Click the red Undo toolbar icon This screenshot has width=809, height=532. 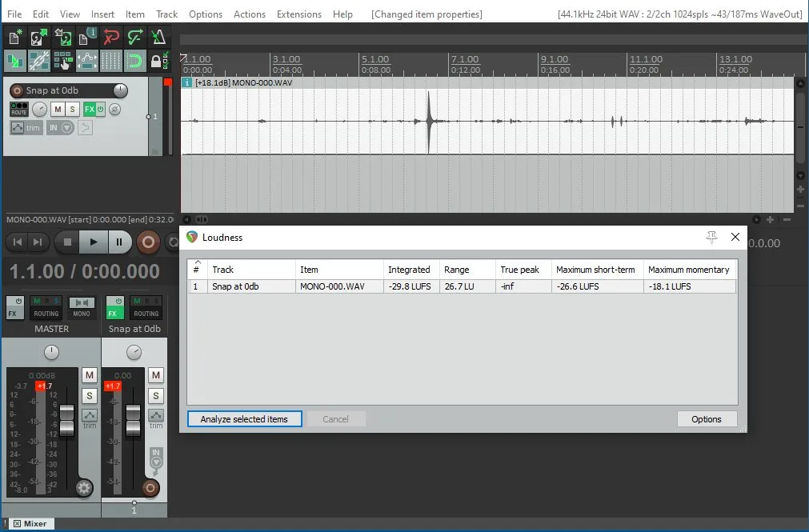(111, 37)
